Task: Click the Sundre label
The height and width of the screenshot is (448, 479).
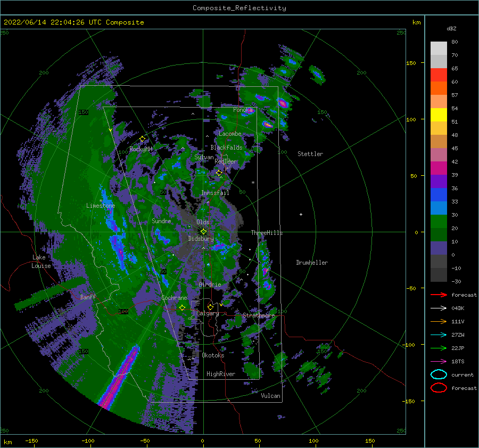Action: [161, 221]
